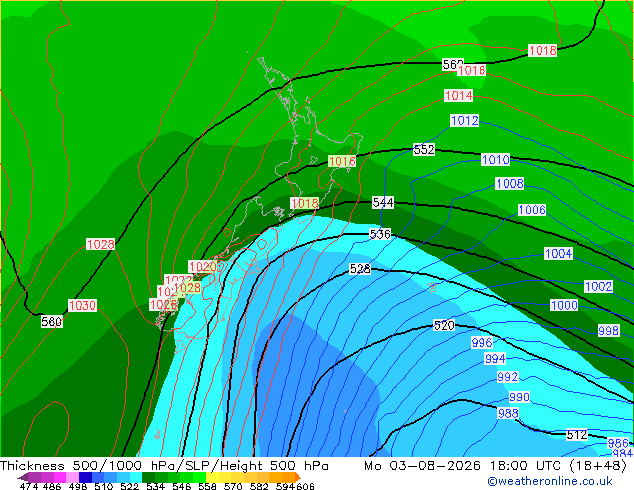Screen dimensions: 634x490
Task: Click the 534 legend value
Action: [x=155, y=486]
